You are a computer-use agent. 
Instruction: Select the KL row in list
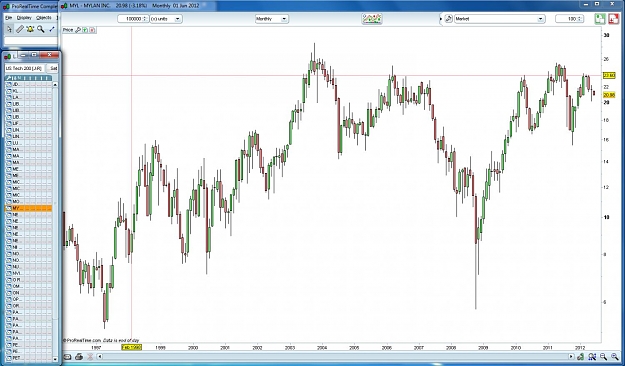tap(28, 91)
